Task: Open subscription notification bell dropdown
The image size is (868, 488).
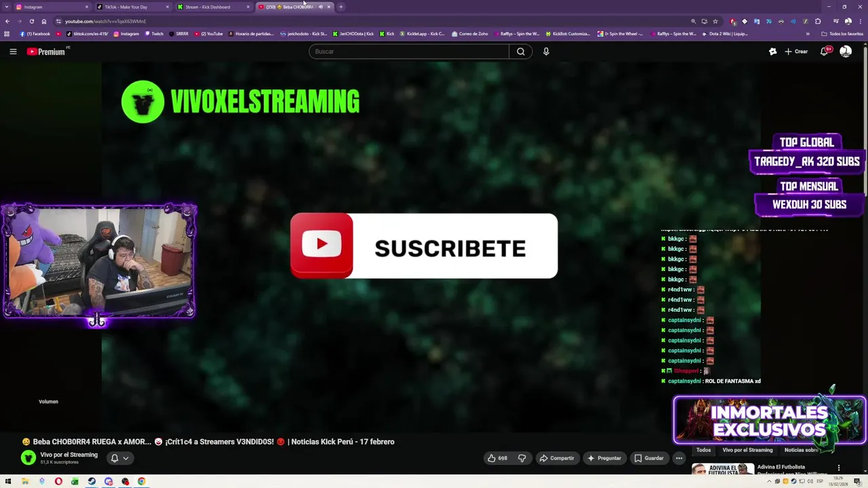Action: pos(119,458)
